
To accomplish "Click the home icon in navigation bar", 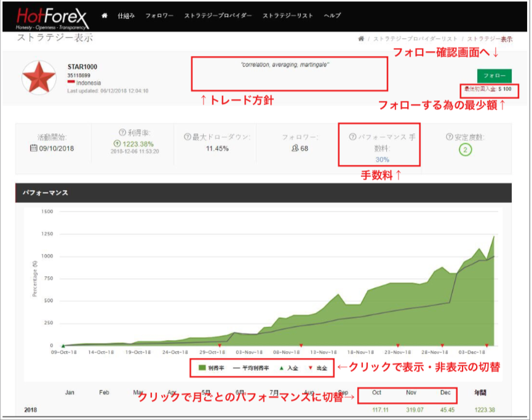I will 105,15.
